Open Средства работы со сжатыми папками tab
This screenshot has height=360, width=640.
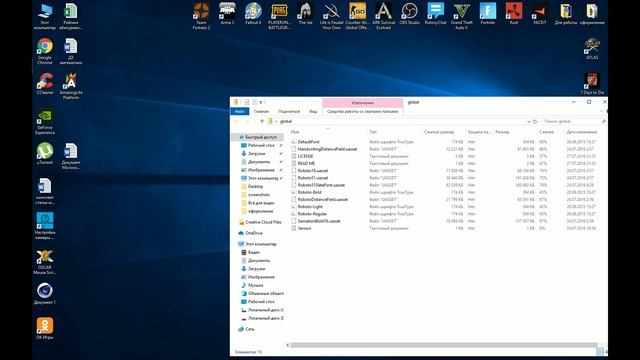363,111
